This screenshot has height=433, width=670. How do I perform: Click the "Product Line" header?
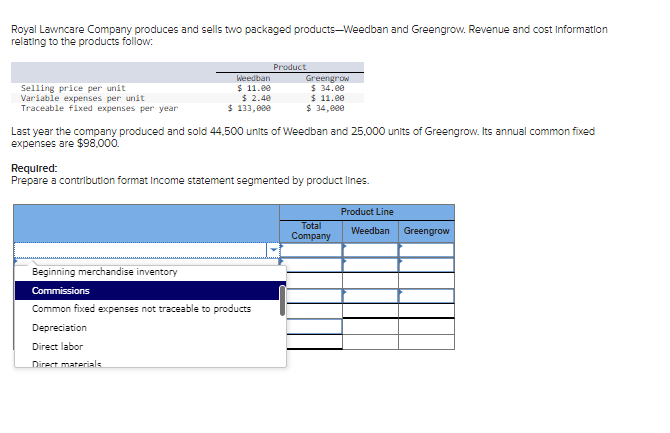[367, 212]
